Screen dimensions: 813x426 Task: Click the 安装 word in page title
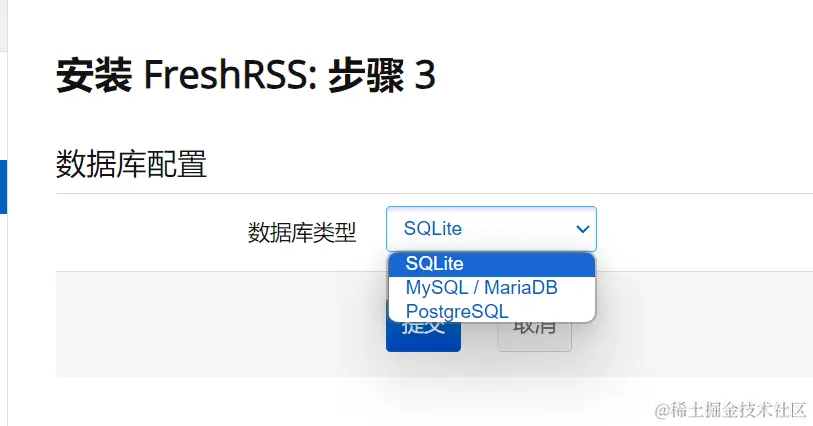tap(93, 75)
